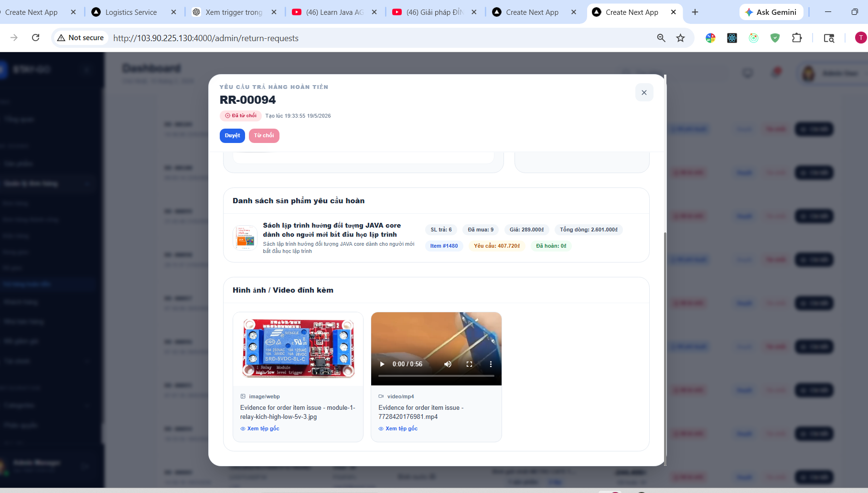868x493 pixels.
Task: Click the video progress bar
Action: click(x=436, y=376)
